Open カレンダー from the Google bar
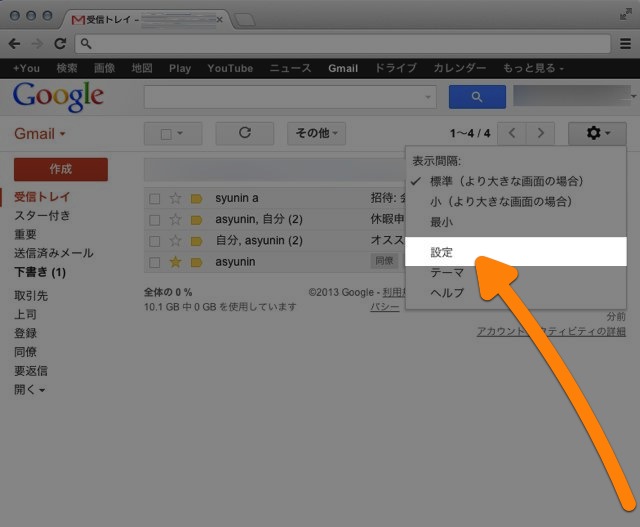Image resolution: width=640 pixels, height=527 pixels. 460,68
